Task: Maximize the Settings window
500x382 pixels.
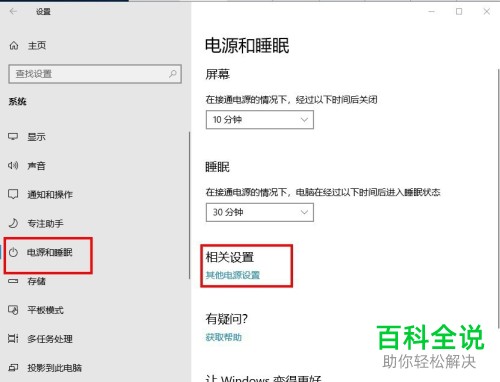Action: (x=459, y=12)
